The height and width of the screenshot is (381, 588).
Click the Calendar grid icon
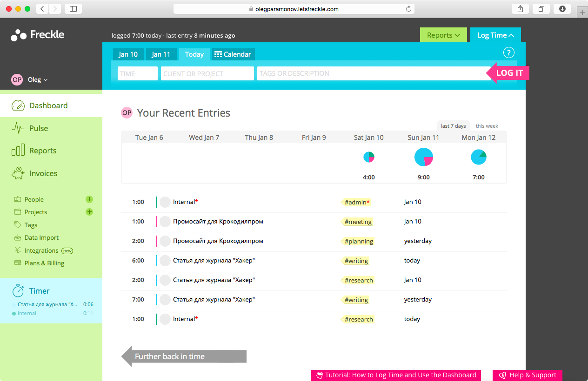click(x=218, y=54)
